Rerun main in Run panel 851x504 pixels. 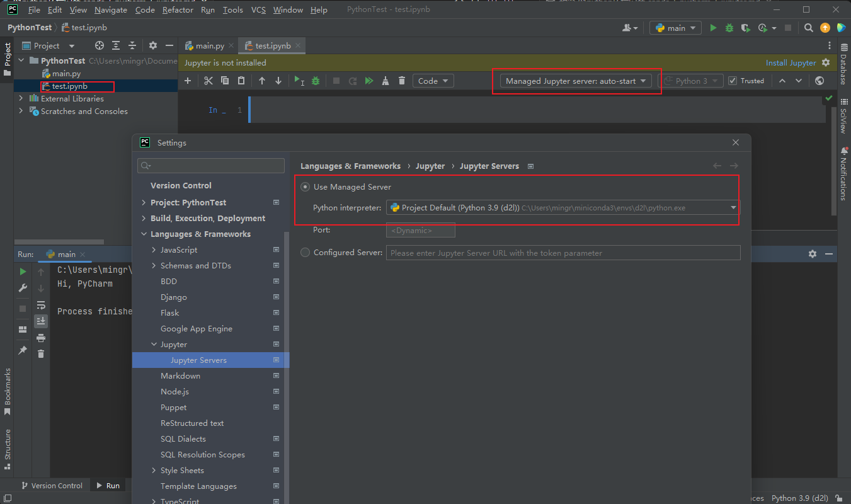click(23, 272)
